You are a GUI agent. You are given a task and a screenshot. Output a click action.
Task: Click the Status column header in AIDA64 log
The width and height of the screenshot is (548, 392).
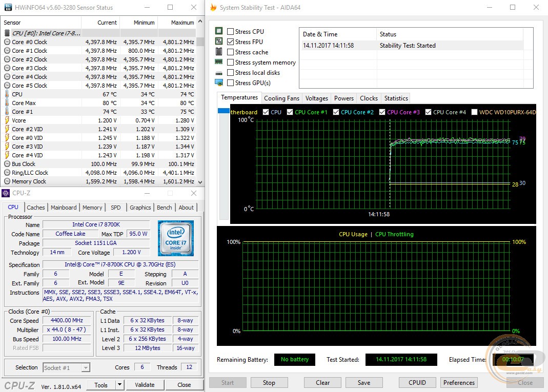[x=450, y=34]
